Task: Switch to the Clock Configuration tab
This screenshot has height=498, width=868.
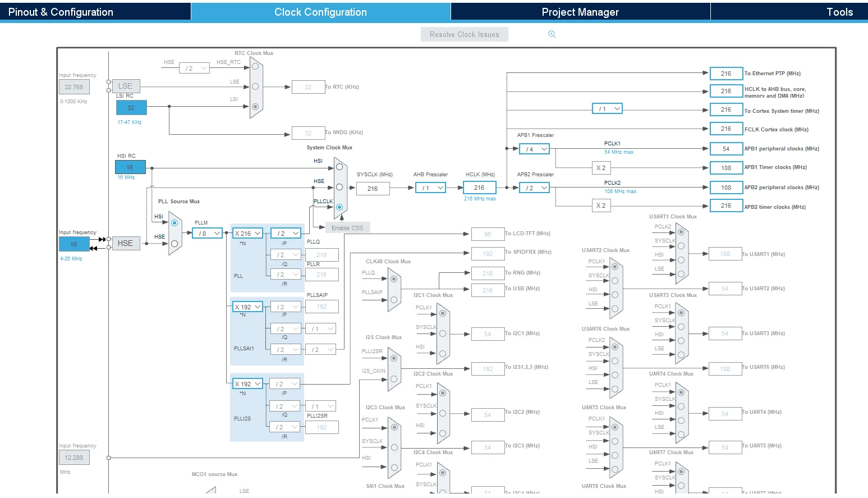Action: coord(320,12)
